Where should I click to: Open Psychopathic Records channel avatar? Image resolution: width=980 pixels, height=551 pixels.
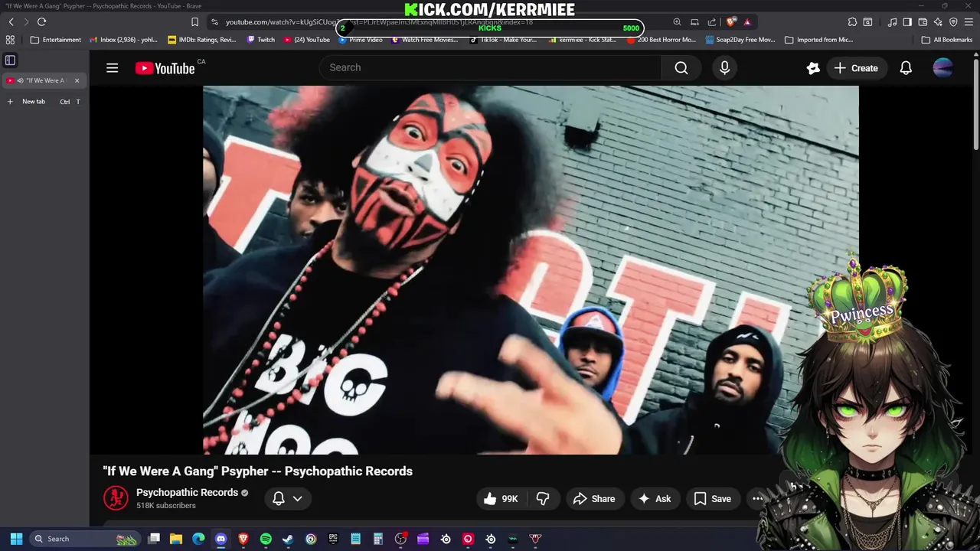coord(116,498)
